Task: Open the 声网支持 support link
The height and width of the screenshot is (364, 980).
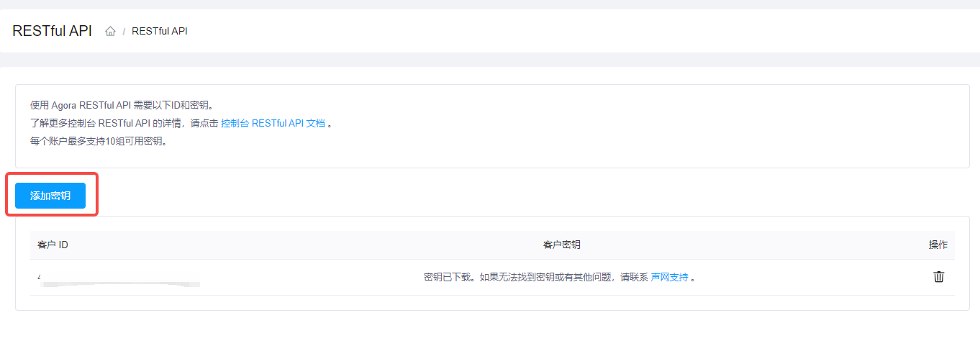Action: click(669, 277)
